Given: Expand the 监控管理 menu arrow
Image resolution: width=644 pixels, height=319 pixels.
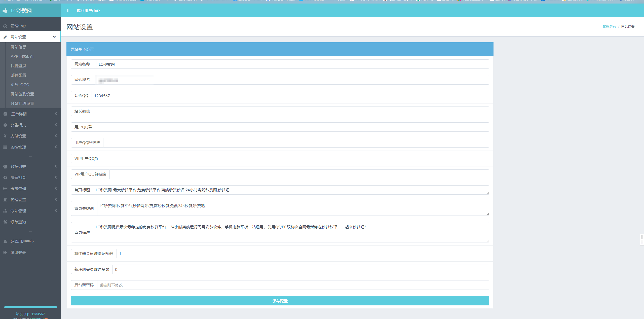Looking at the screenshot, I should pos(56,147).
